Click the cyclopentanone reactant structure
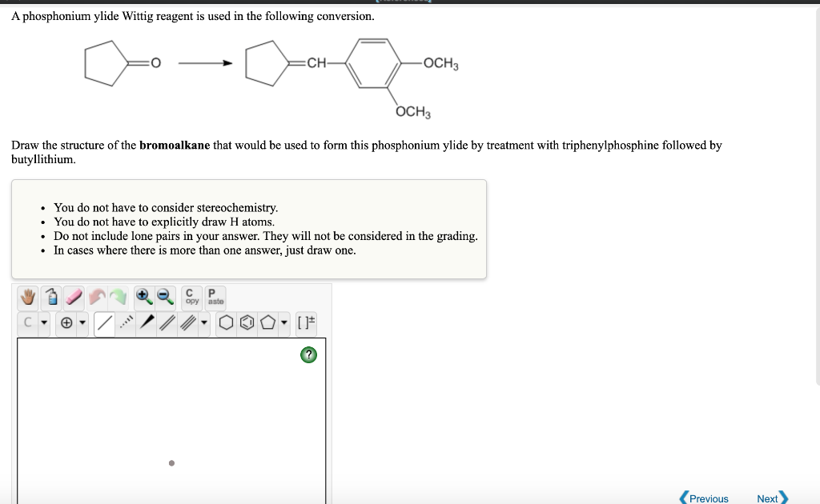This screenshot has height=504, width=820. coord(123,63)
